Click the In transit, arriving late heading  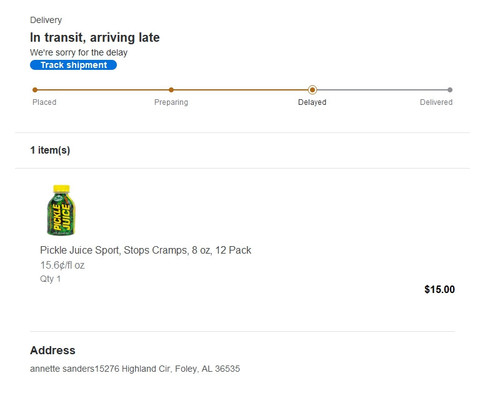point(95,37)
